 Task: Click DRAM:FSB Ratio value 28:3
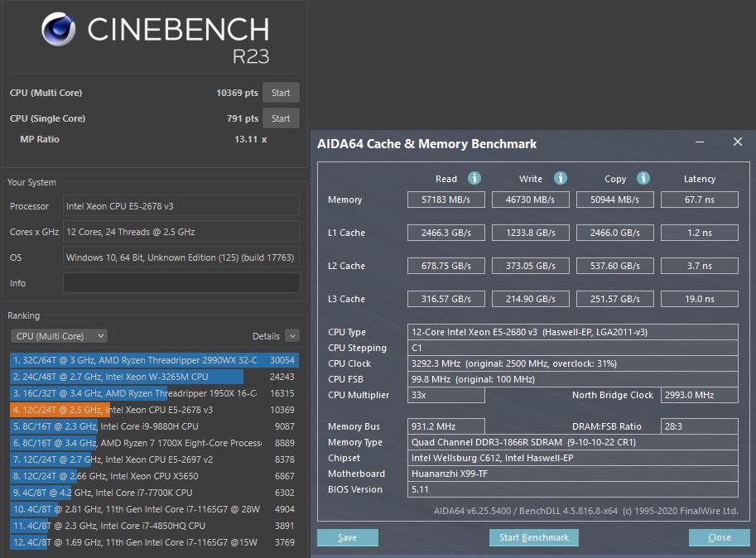tap(699, 426)
